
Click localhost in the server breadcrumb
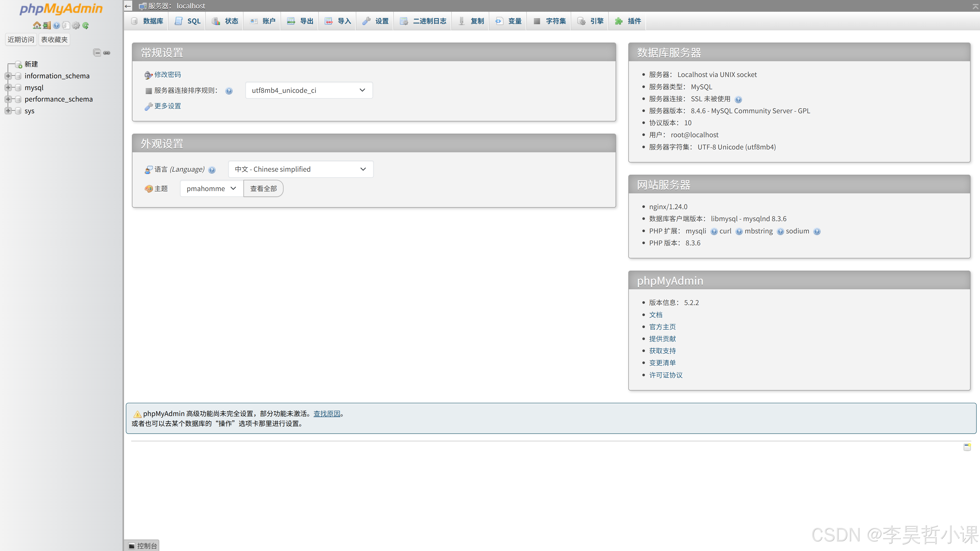coord(191,6)
